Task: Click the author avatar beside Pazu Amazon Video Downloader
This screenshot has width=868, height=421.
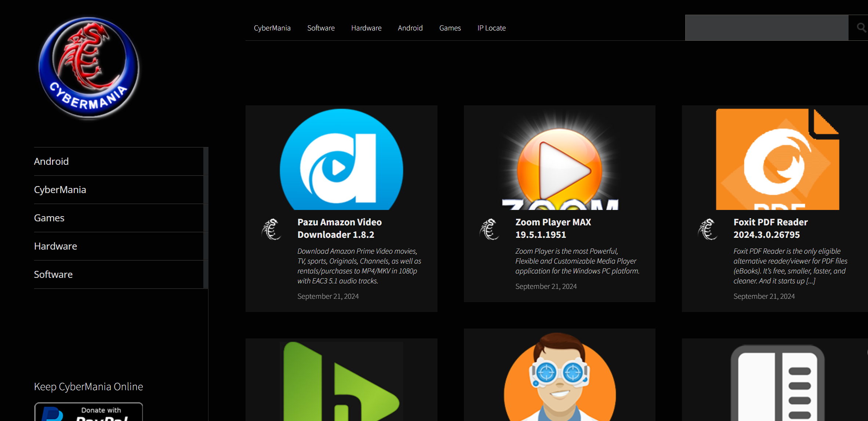Action: 271,229
